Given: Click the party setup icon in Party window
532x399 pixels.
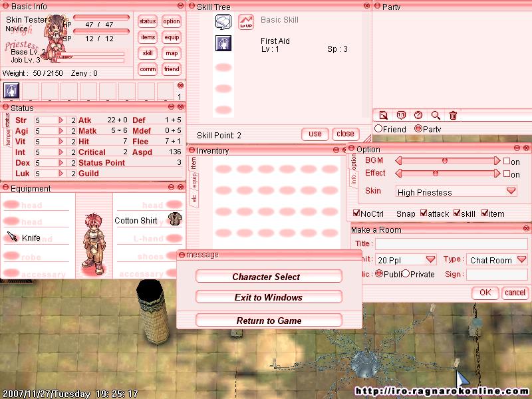Looking at the screenshot, I should point(384,115).
